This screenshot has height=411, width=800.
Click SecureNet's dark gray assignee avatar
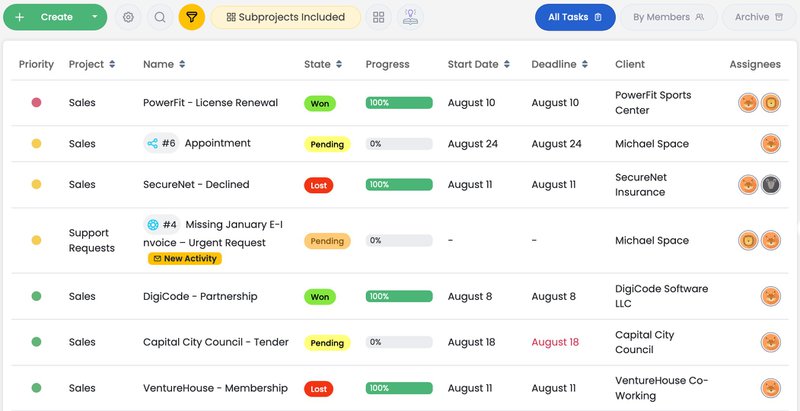coord(770,185)
